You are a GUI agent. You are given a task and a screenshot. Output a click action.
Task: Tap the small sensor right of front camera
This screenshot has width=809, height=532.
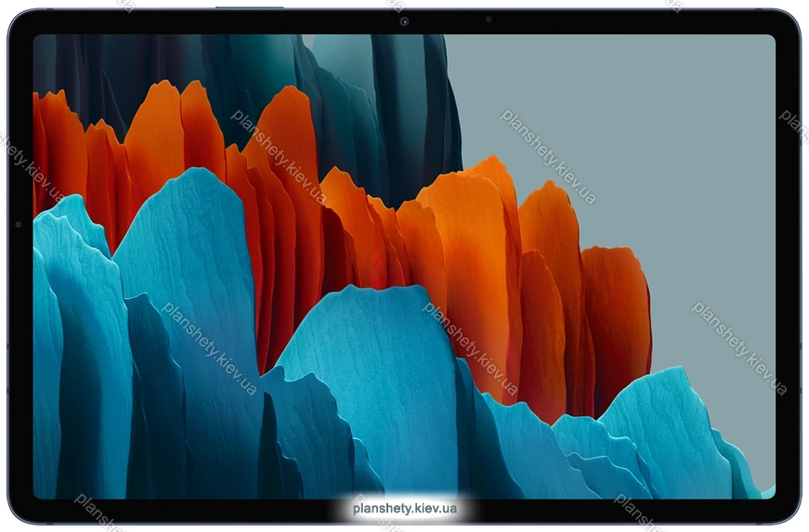[488, 19]
